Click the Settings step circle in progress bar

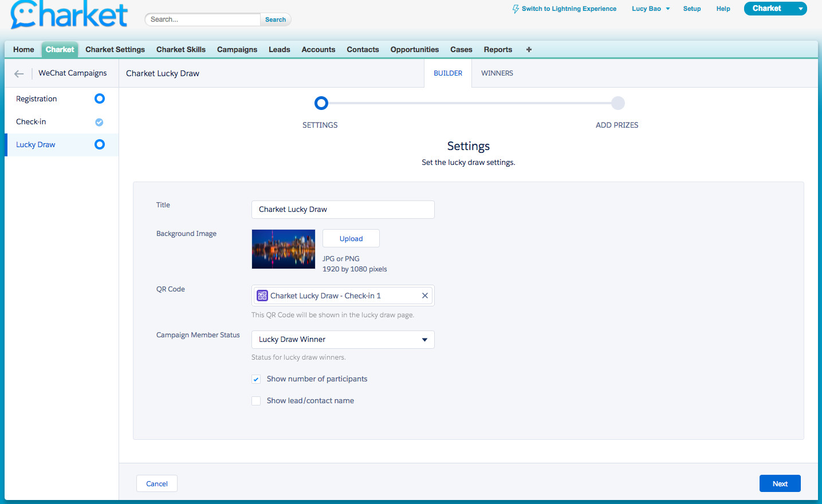point(321,103)
